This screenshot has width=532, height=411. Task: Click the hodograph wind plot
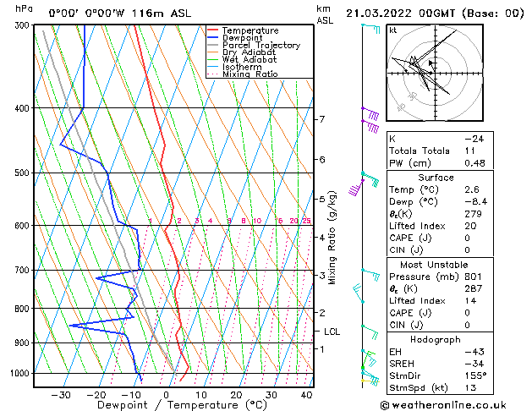point(435,73)
